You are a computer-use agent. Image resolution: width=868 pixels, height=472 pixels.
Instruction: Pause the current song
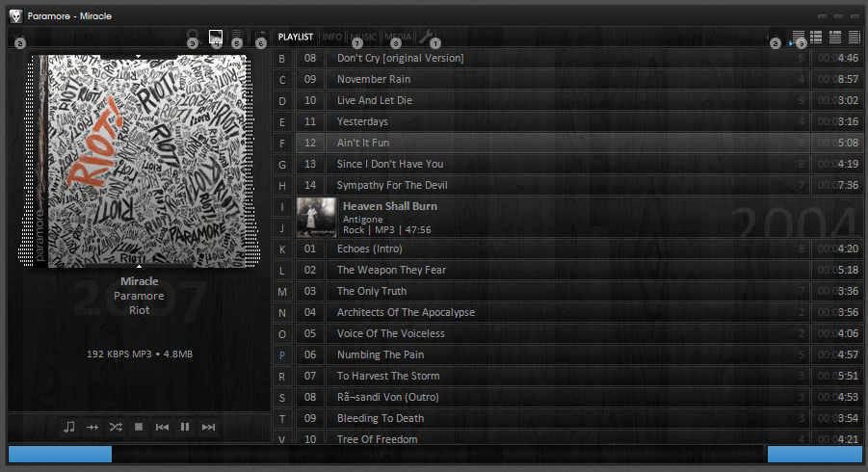185,427
